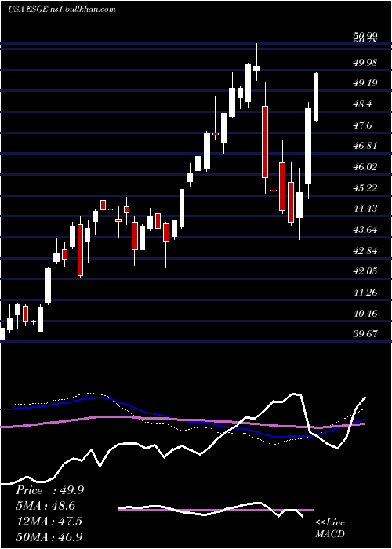
Task: Click the '5MA : 48.6' readout
Action: coord(45,506)
